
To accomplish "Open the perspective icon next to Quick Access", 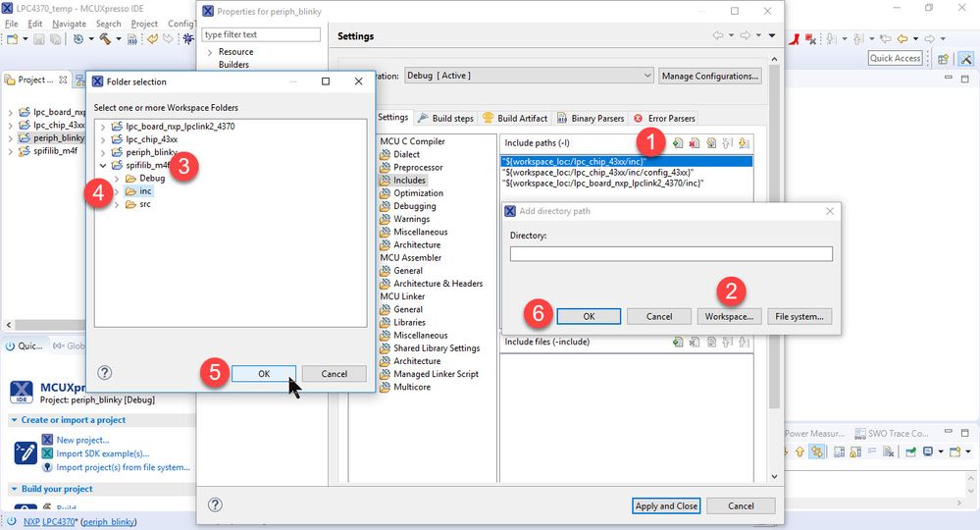I will [x=943, y=59].
